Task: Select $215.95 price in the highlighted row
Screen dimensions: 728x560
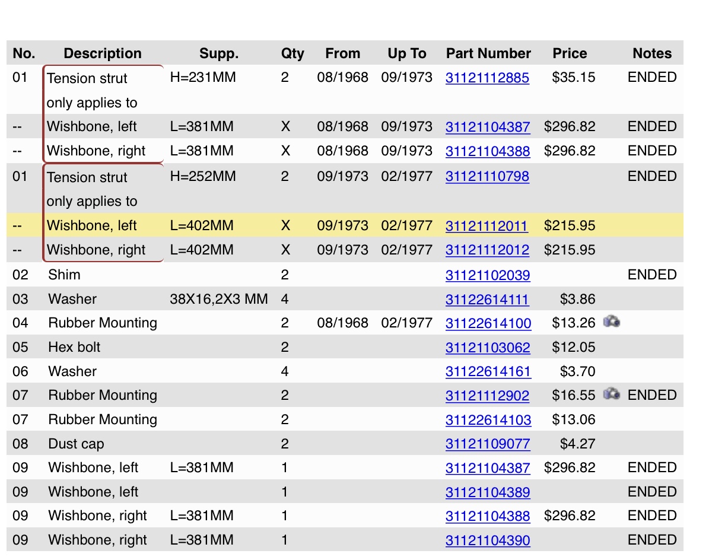Action: click(x=570, y=225)
